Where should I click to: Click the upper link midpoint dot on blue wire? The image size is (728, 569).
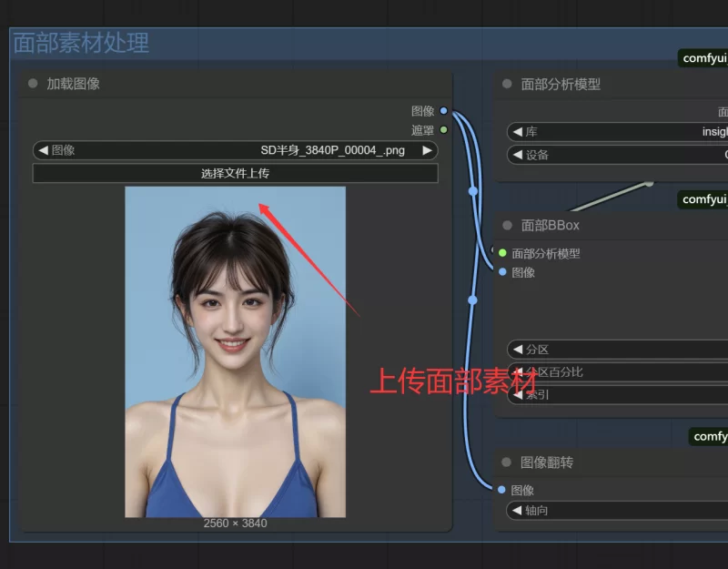(472, 191)
